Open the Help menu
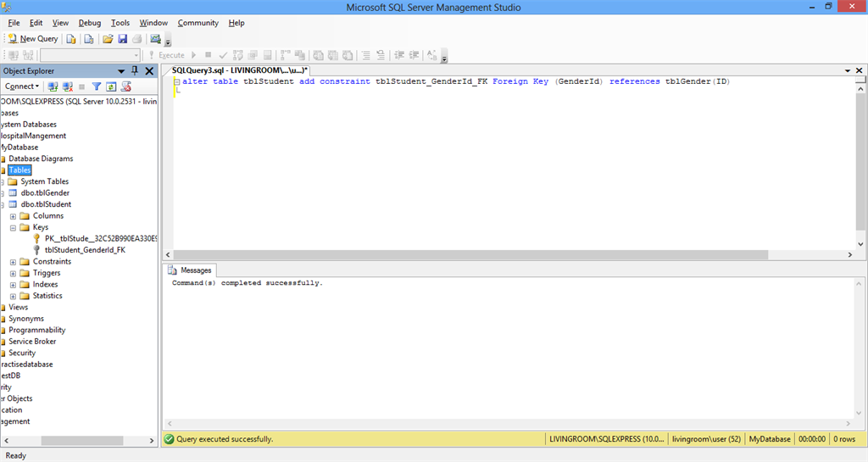The height and width of the screenshot is (462, 868). 236,23
